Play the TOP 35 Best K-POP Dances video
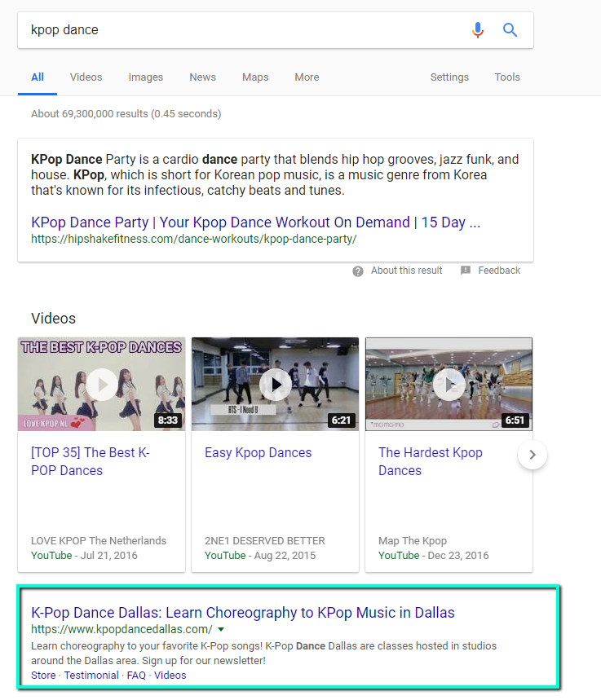The height and width of the screenshot is (700, 601). (102, 385)
